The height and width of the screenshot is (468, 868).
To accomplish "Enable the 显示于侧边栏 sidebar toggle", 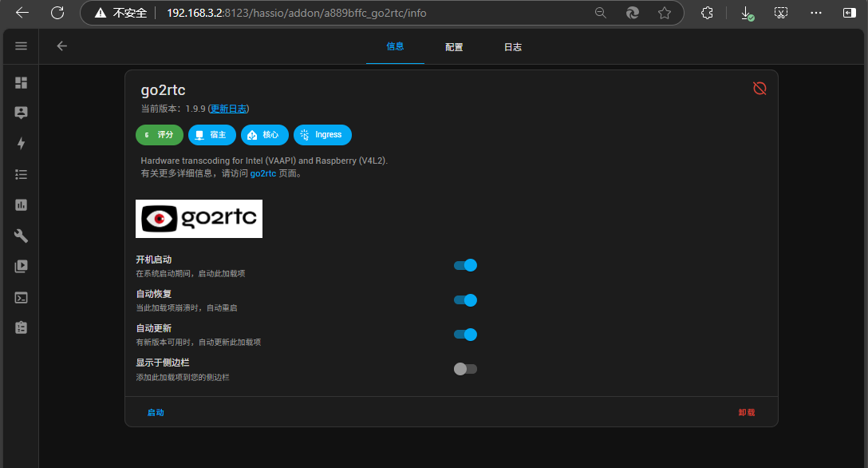I will [465, 369].
